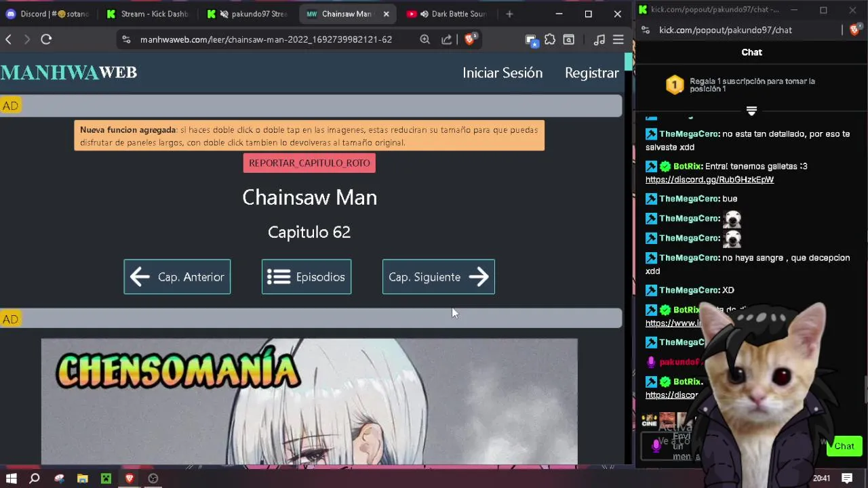The image size is (868, 488).
Task: Open a new browser tab
Action: pyautogui.click(x=509, y=14)
